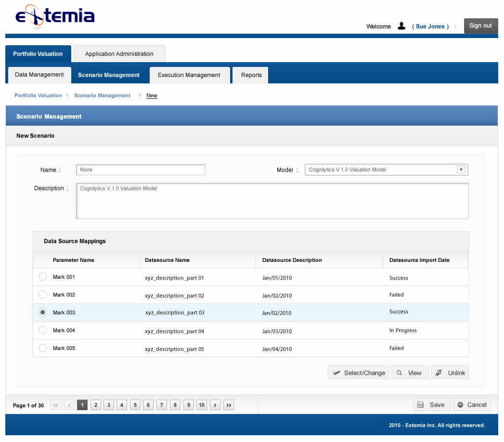The image size is (504, 442).
Task: Sign out of the application
Action: point(480,26)
